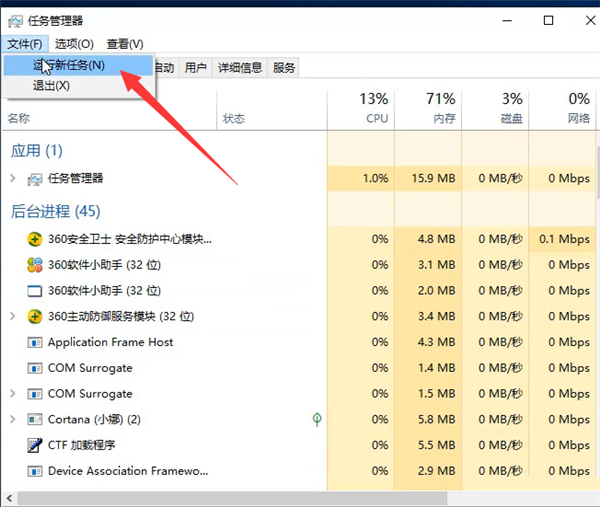Expand the 360主动防御服务模块 process group
The height and width of the screenshot is (507, 600).
(12, 317)
